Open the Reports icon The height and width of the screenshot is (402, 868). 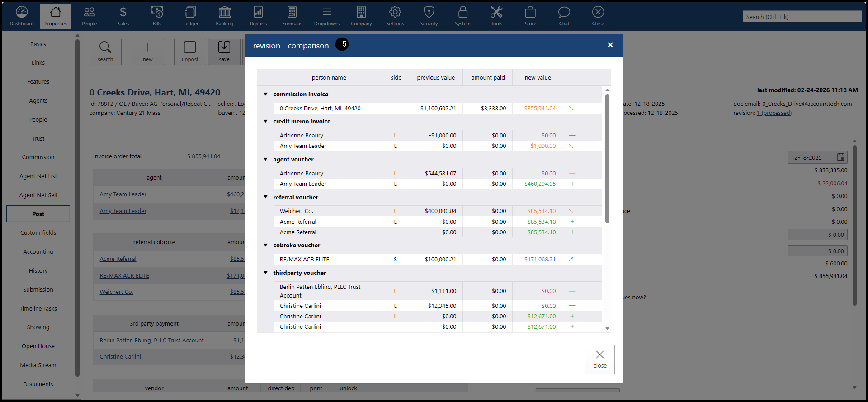tap(258, 16)
